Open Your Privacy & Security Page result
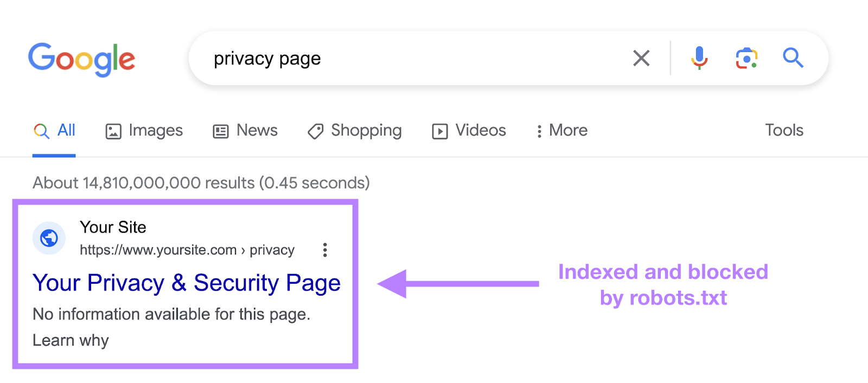This screenshot has width=868, height=383. [x=187, y=283]
